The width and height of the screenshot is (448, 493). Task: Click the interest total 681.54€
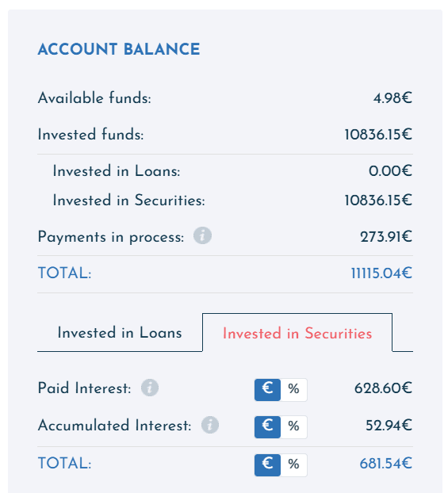click(x=385, y=464)
